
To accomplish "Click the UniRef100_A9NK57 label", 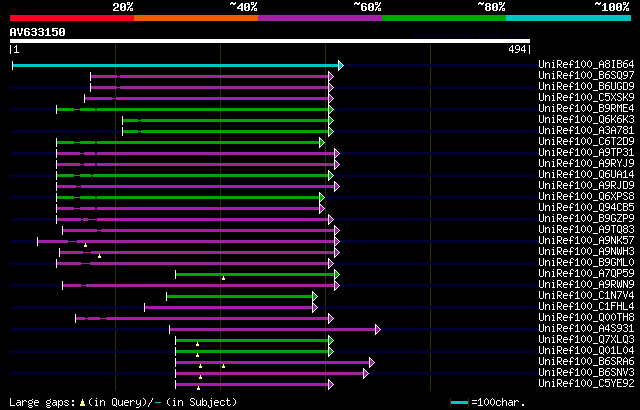I will 586,241.
